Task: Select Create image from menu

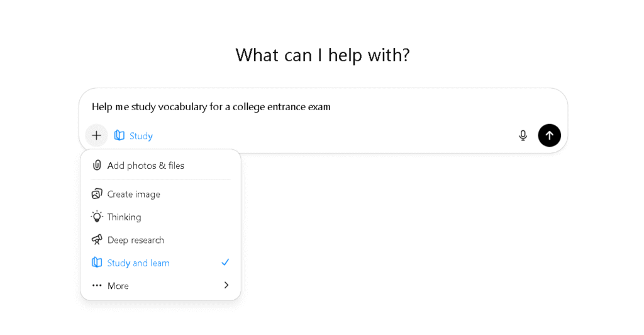Action: click(133, 194)
